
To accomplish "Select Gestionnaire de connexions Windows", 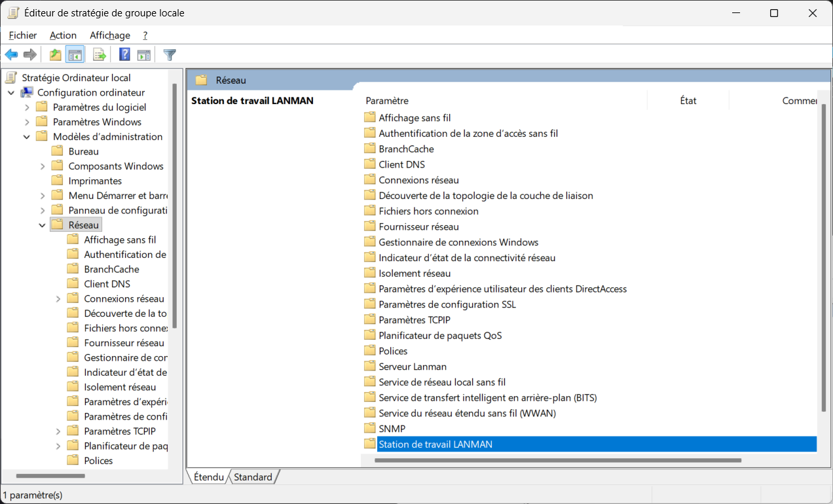I will pyautogui.click(x=458, y=242).
